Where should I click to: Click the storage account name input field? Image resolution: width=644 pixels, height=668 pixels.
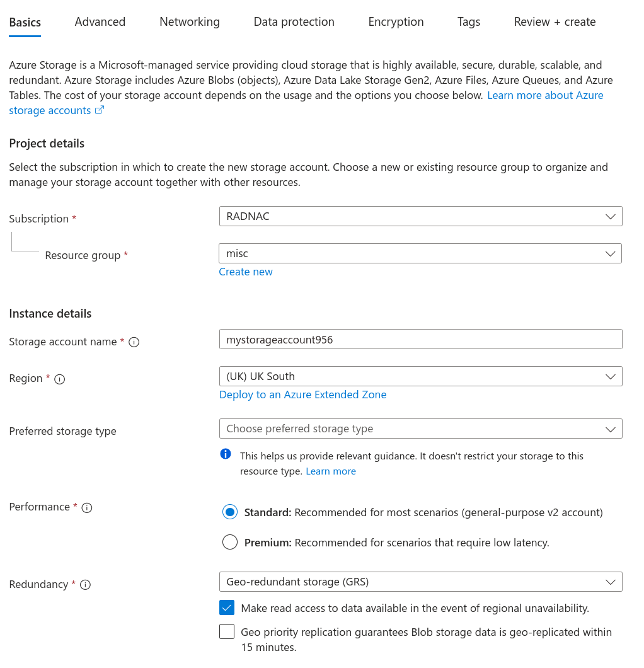click(x=420, y=339)
